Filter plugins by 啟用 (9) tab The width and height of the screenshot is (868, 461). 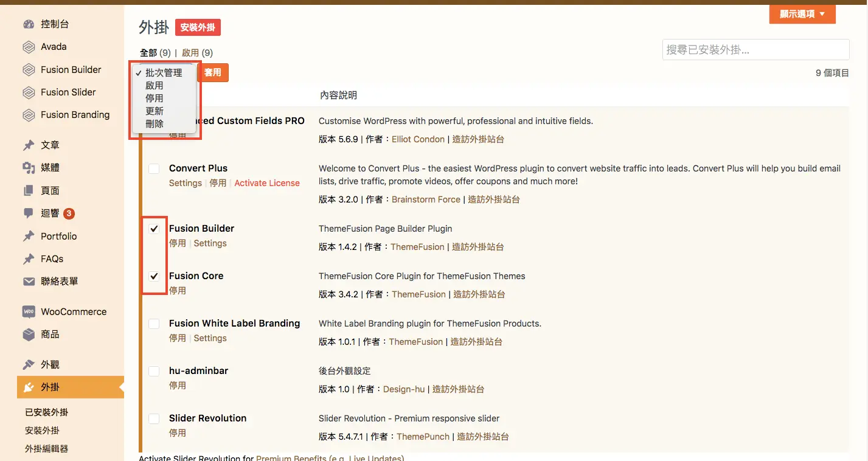(197, 53)
